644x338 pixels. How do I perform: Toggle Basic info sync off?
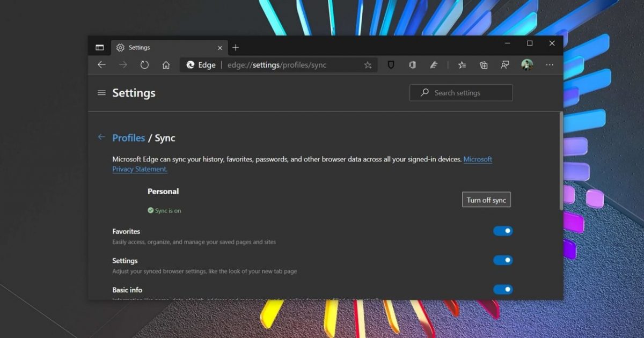[x=503, y=290]
